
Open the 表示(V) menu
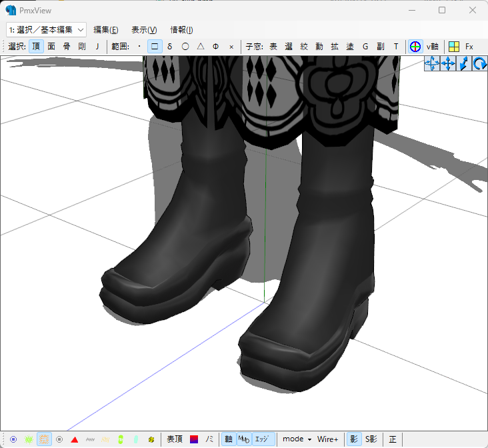tap(143, 29)
